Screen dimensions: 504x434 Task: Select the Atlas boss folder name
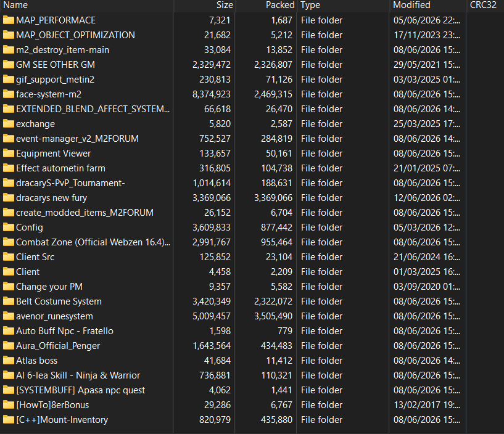click(36, 360)
